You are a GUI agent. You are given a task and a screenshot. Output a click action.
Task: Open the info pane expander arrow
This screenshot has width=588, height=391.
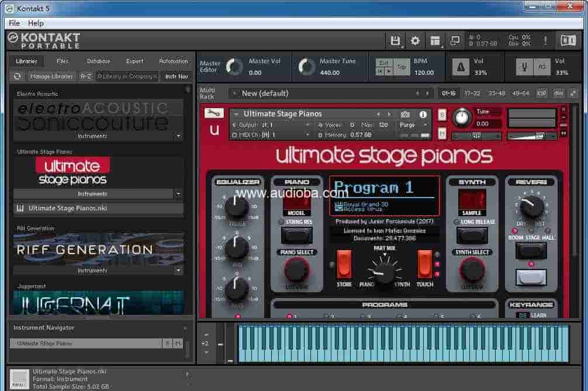click(187, 373)
